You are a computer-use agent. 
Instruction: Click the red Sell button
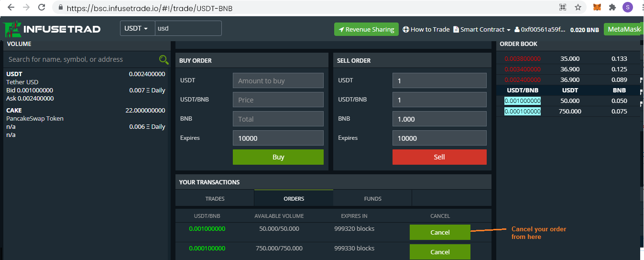coord(439,157)
